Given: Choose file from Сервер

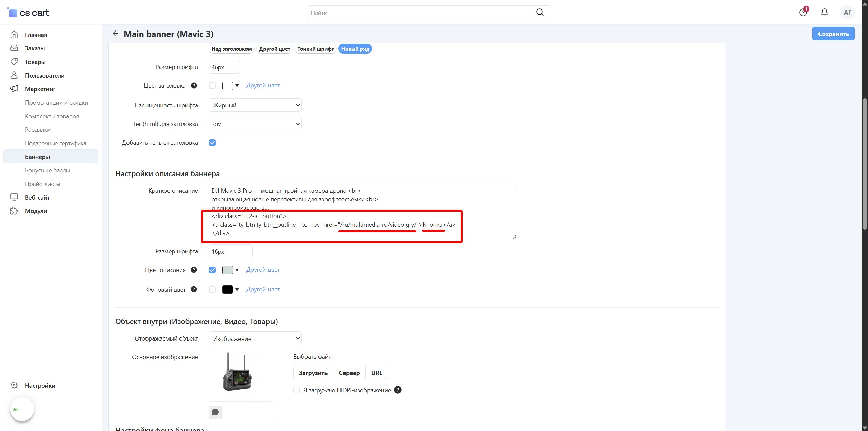Looking at the screenshot, I should (x=349, y=373).
